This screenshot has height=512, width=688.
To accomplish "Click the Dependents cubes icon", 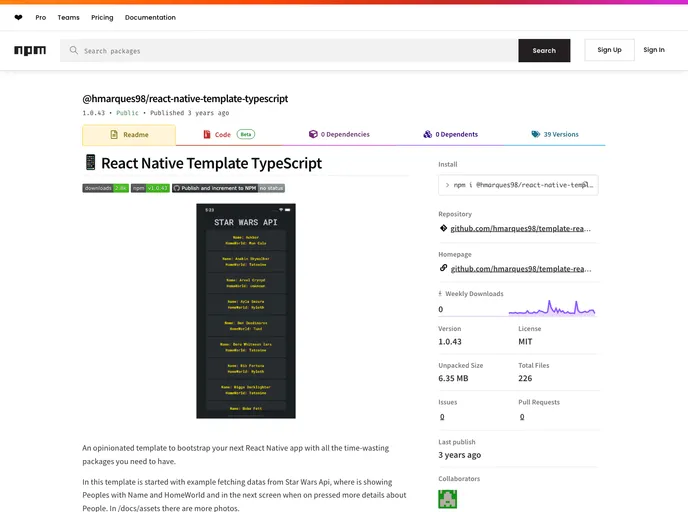I will (427, 134).
